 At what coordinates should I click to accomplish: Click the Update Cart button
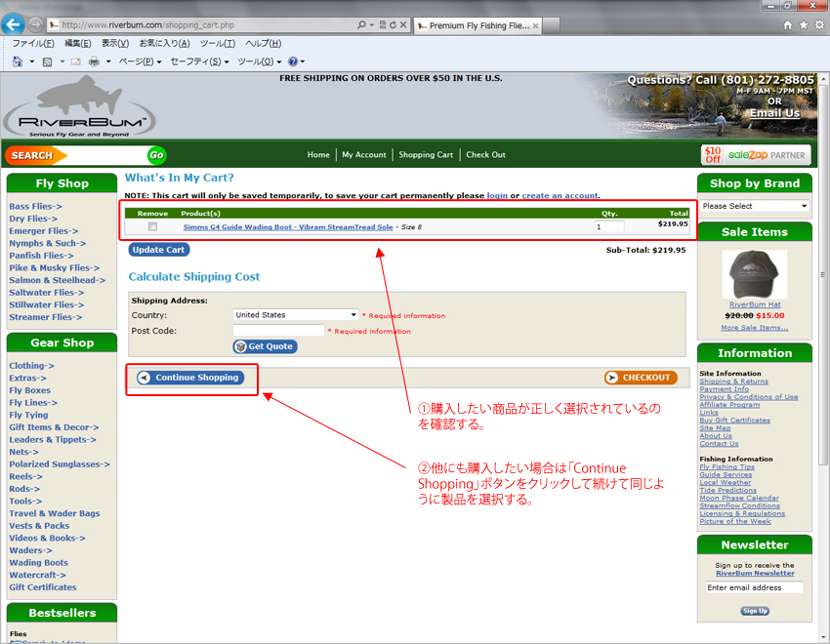(x=159, y=250)
